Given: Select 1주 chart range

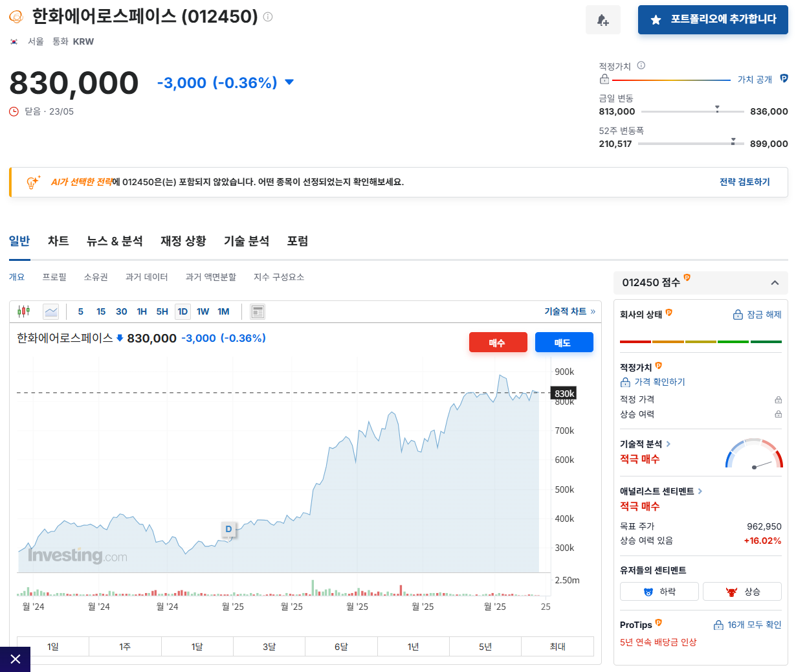Looking at the screenshot, I should (x=125, y=647).
